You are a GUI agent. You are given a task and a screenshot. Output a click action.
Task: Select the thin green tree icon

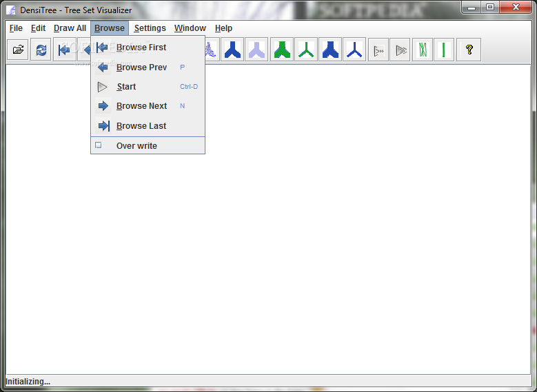(306, 50)
